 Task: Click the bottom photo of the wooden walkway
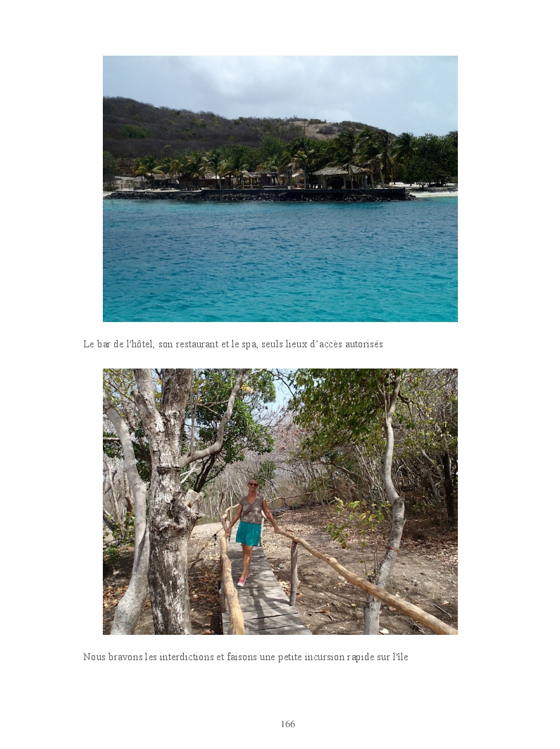280,502
